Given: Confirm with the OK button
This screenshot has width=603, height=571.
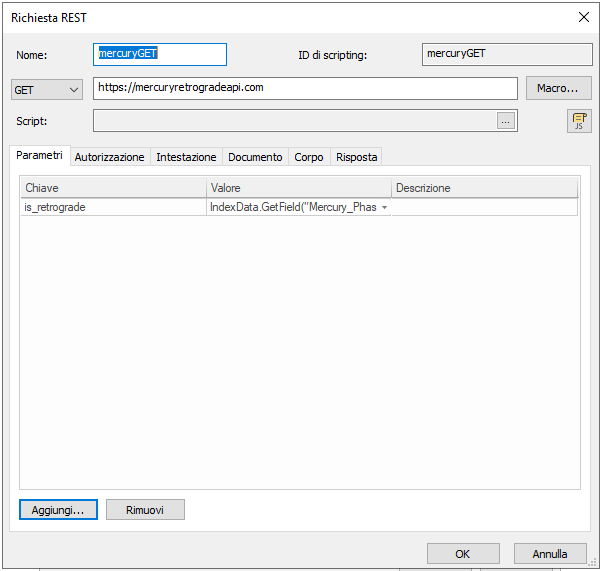Looking at the screenshot, I should click(x=463, y=554).
